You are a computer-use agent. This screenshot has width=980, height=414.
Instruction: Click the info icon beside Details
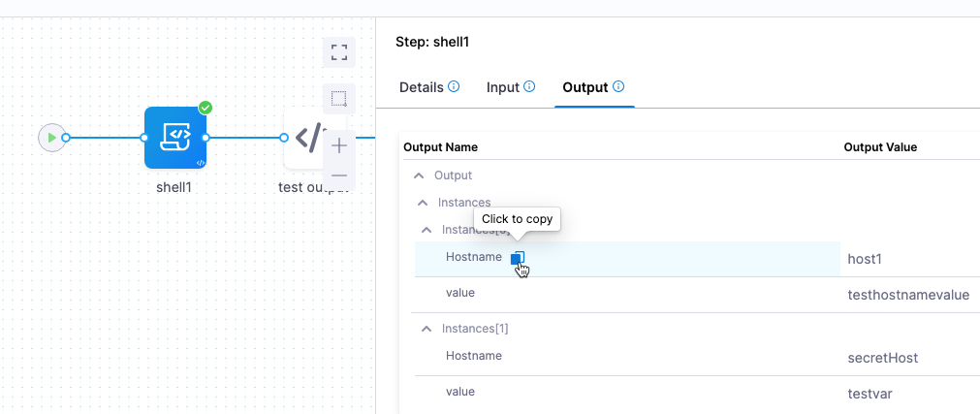[454, 86]
